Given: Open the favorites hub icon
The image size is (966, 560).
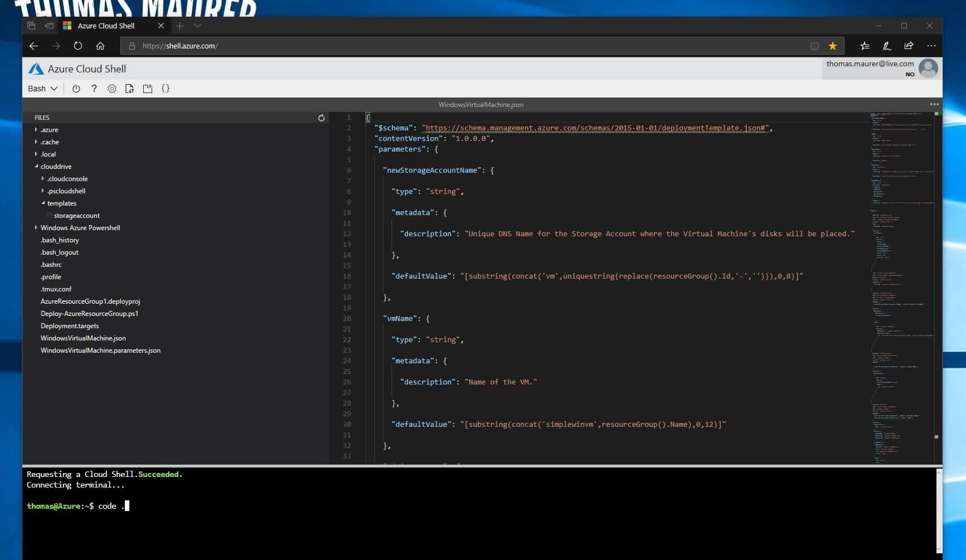Looking at the screenshot, I should pyautogui.click(x=865, y=46).
